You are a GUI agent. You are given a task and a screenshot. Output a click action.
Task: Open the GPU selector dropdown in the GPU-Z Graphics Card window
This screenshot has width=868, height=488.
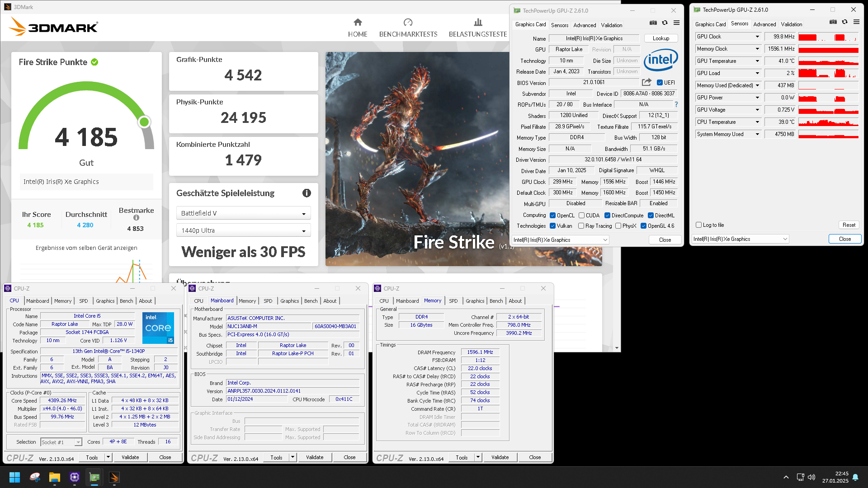click(561, 240)
